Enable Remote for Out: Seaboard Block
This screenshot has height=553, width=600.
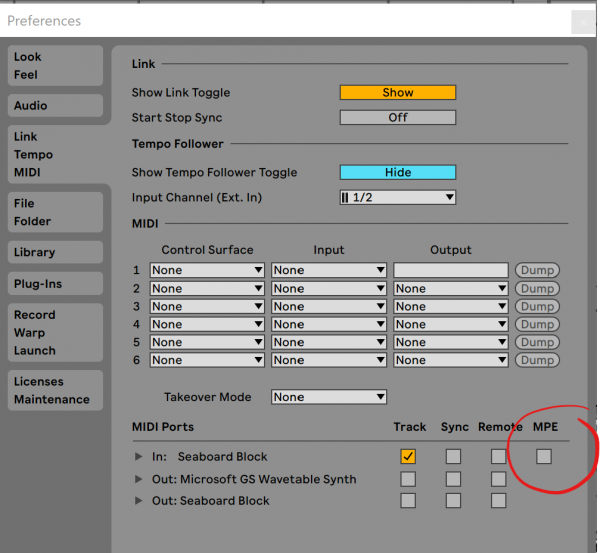coord(498,500)
